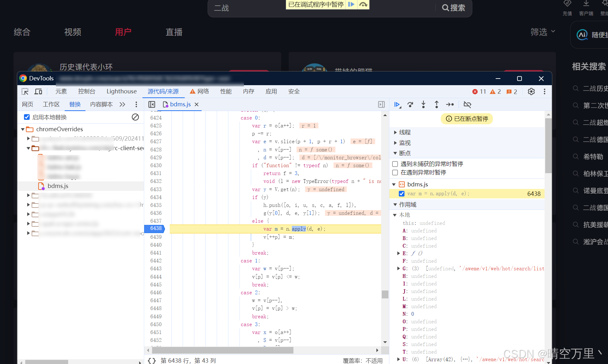This screenshot has width=608, height=364.
Task: Resume script execution in the debugger
Action: point(397,104)
